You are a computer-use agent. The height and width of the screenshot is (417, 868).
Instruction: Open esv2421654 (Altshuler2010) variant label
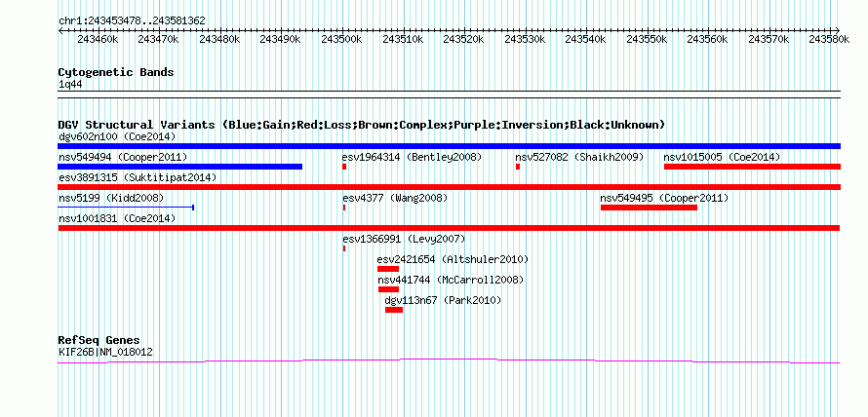point(453,259)
